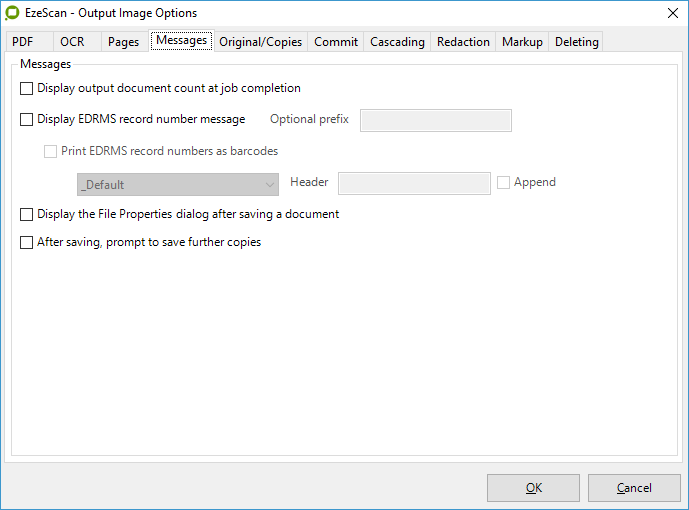Enable output document count at job completion
Viewport: 689px width, 510px height.
(x=27, y=89)
